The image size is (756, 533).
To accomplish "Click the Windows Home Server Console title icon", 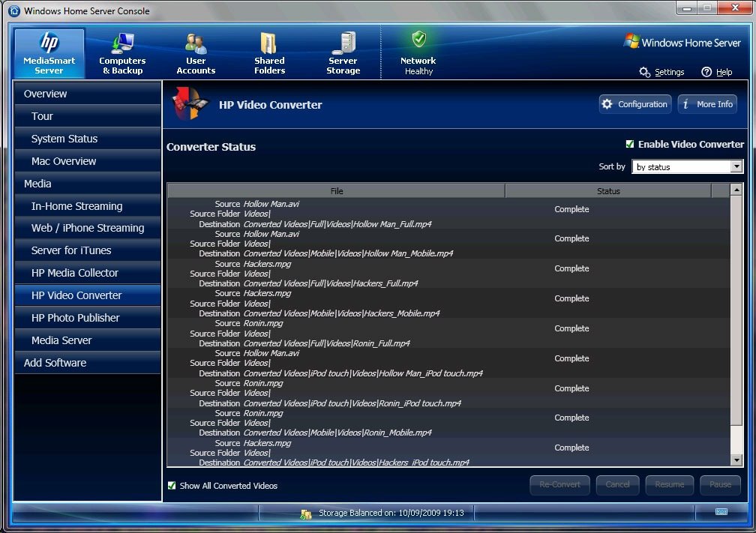I will [14, 10].
